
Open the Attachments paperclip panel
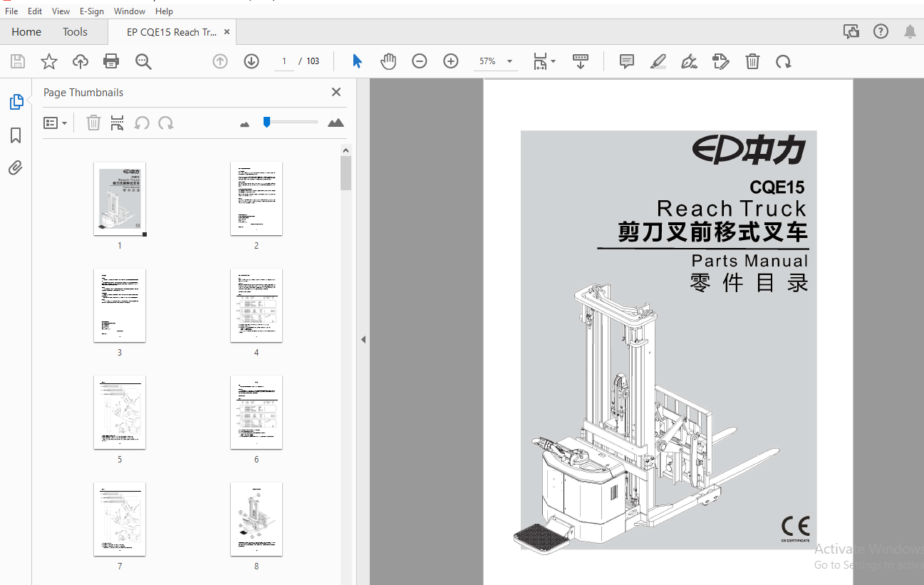click(x=16, y=168)
